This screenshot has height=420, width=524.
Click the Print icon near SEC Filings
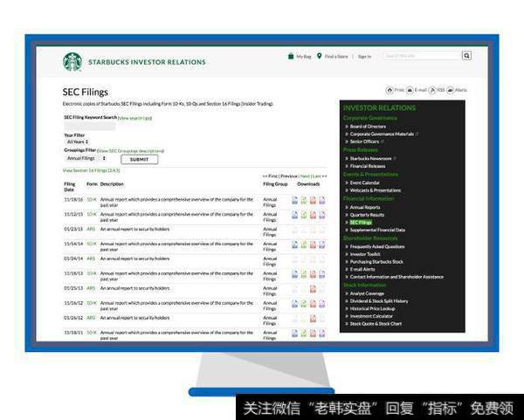[390, 90]
